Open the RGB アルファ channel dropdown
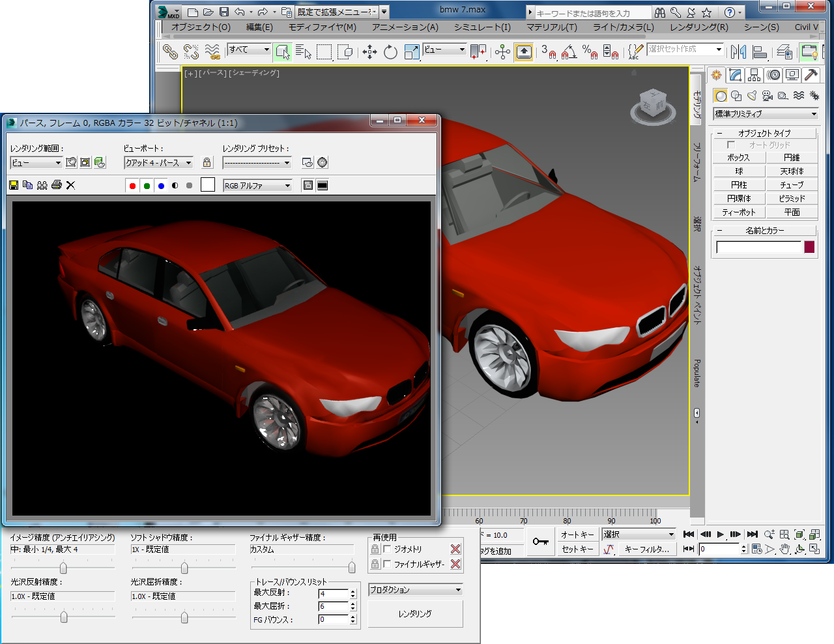This screenshot has height=644, width=834. point(257,186)
